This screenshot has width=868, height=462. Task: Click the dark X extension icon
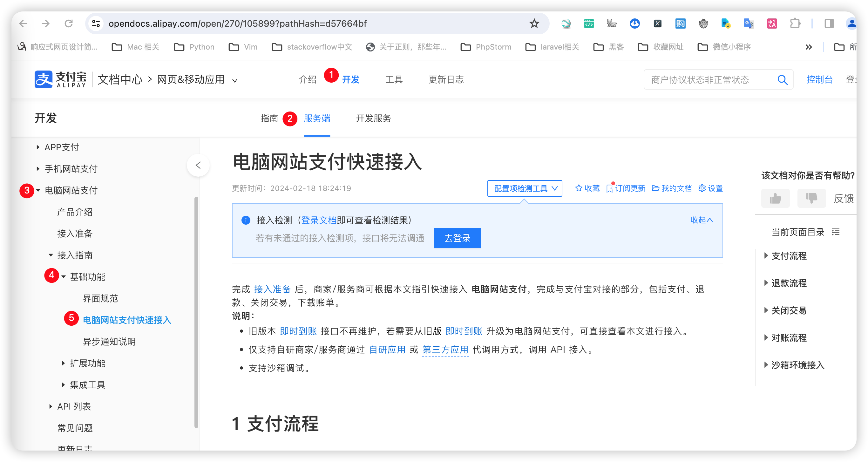(x=658, y=24)
